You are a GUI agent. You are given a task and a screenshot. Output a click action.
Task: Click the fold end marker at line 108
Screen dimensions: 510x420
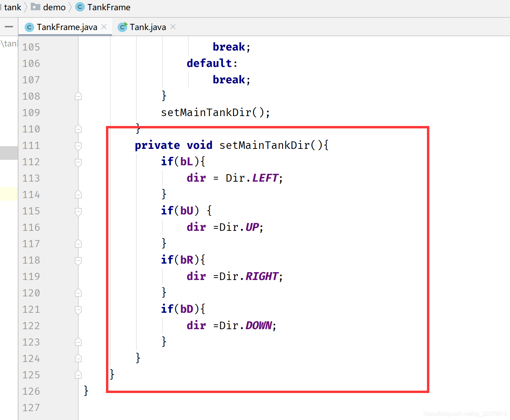pyautogui.click(x=78, y=96)
